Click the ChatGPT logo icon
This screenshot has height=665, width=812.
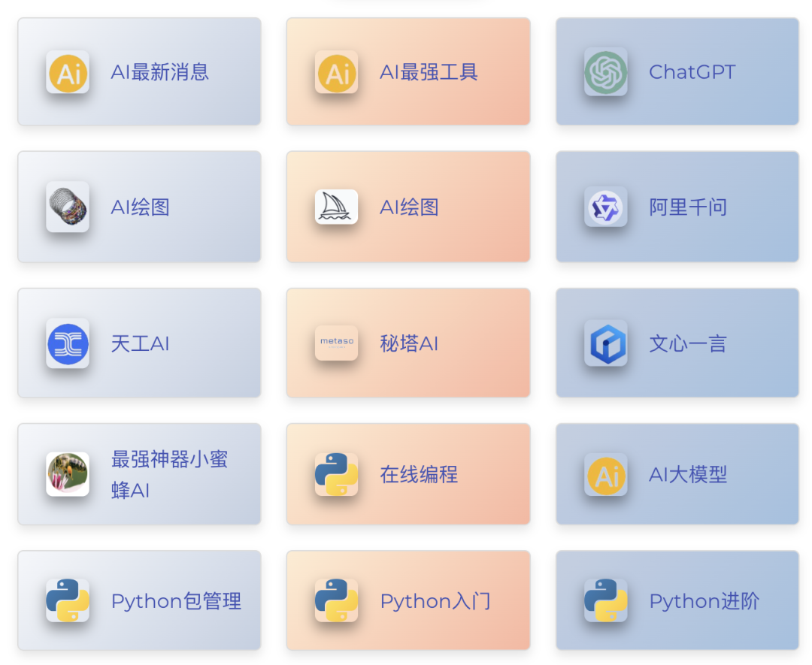pos(606,72)
